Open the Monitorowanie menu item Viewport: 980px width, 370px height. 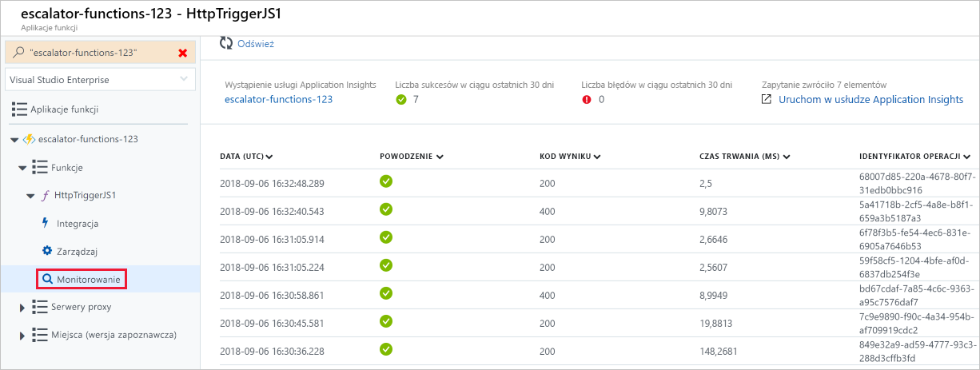[88, 279]
